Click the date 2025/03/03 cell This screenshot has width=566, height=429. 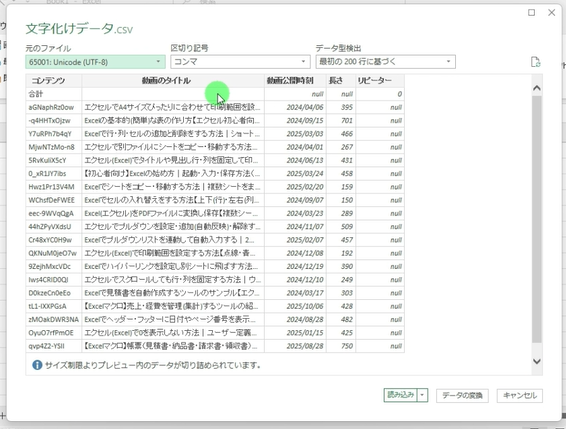pyautogui.click(x=295, y=134)
